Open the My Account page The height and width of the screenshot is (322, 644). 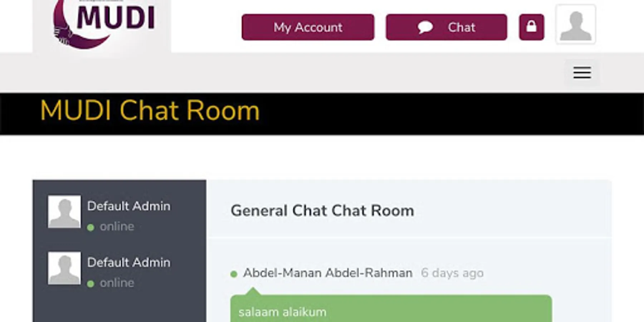tap(308, 27)
